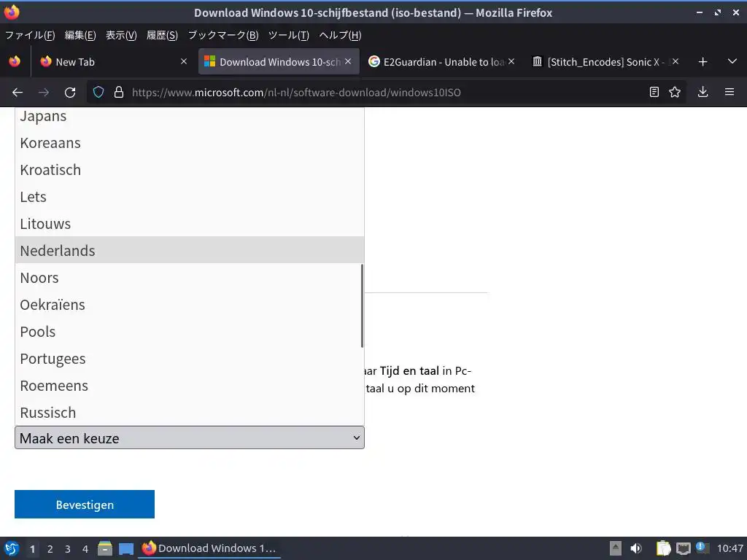747x560 pixels.
Task: Open the ツール(T) menu
Action: [x=289, y=35]
